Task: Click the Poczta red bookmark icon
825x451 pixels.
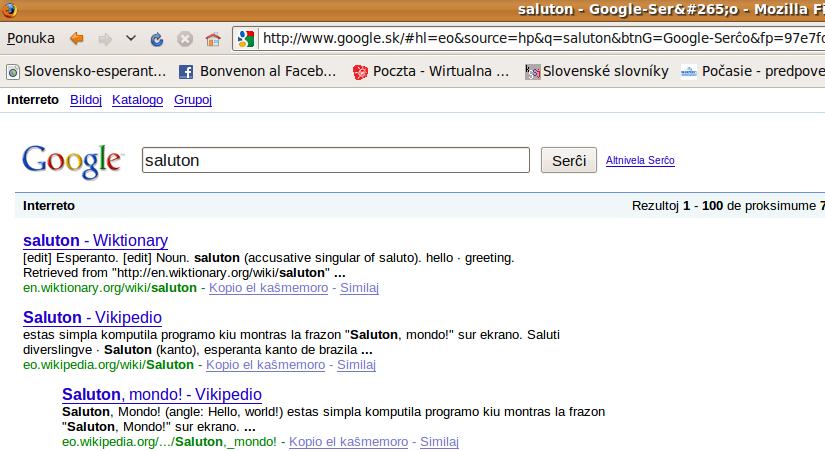Action: (360, 72)
